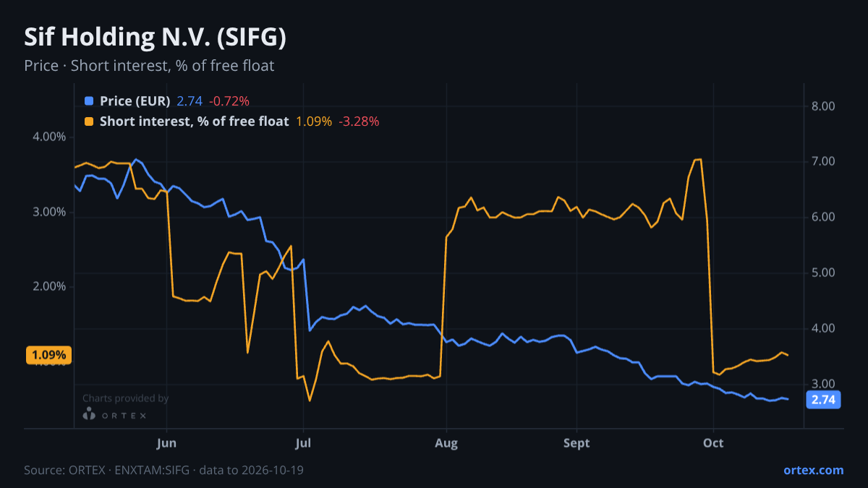Click the Oct x-axis label
This screenshot has height=488, width=868.
click(713, 443)
